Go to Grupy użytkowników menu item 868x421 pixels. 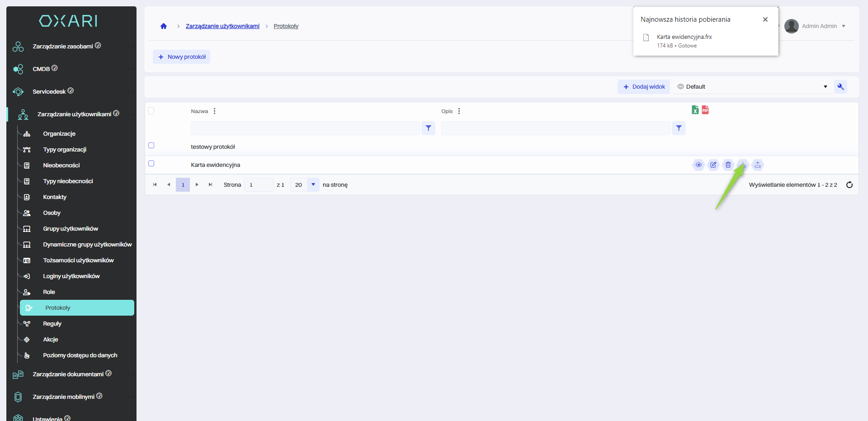[x=71, y=229]
